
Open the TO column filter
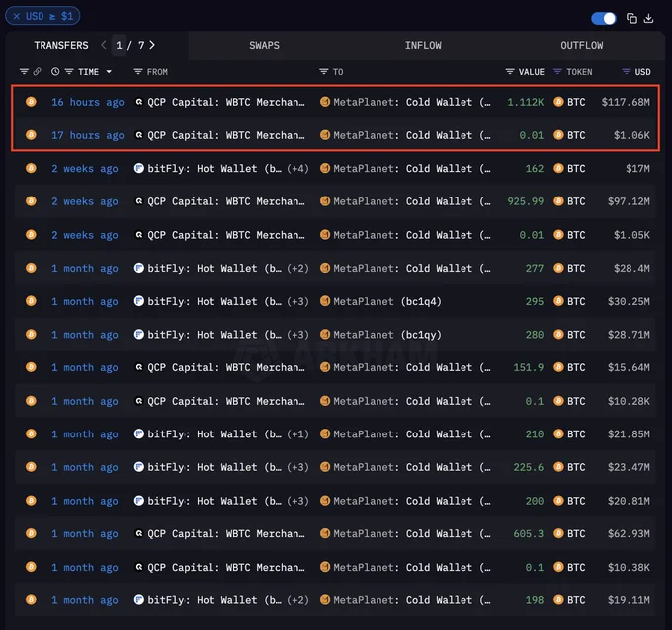(323, 71)
